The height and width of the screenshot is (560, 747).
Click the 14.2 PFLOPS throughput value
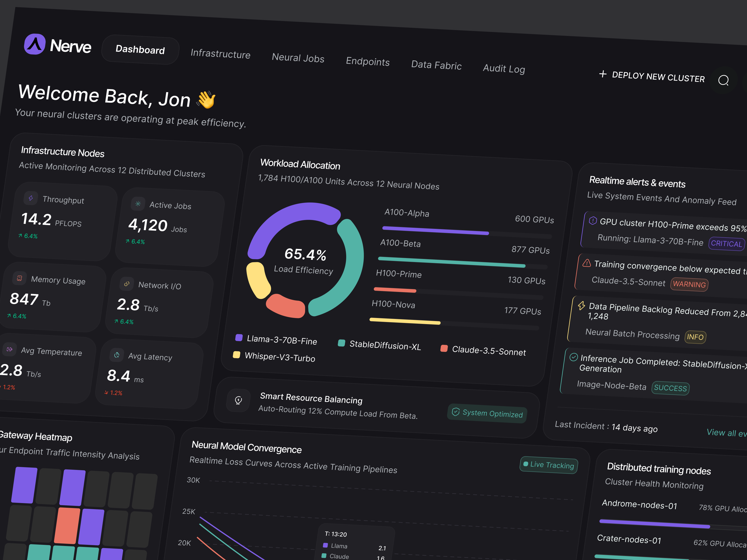pyautogui.click(x=51, y=220)
